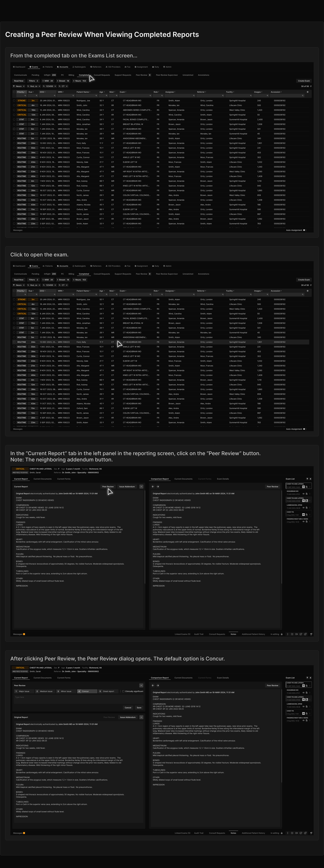
Task: Remove the Neuro filter chip in first exams list
Action: pos(24,86)
